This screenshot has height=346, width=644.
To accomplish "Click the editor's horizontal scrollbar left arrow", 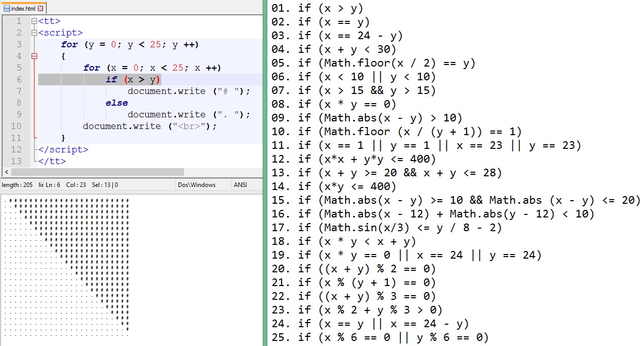I will 6,172.
